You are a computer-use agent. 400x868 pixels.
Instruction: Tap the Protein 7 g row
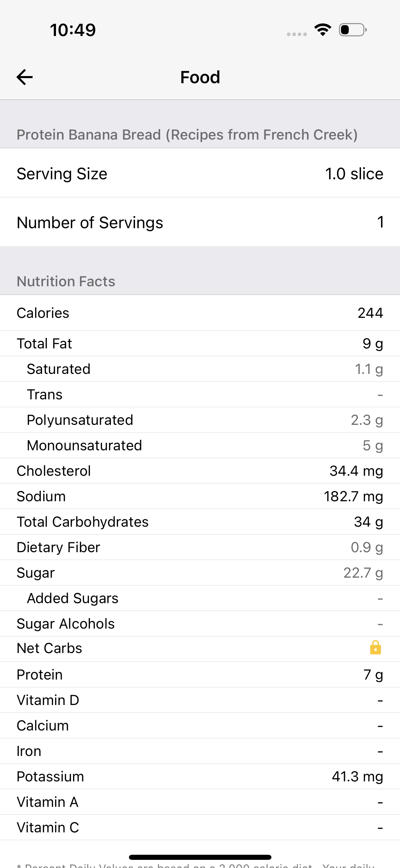coord(200,675)
